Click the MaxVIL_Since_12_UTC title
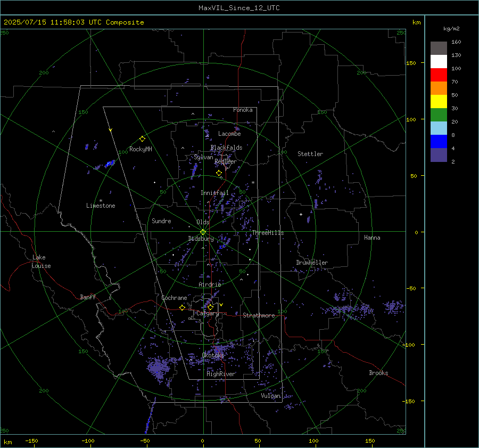479x448 pixels. click(239, 8)
